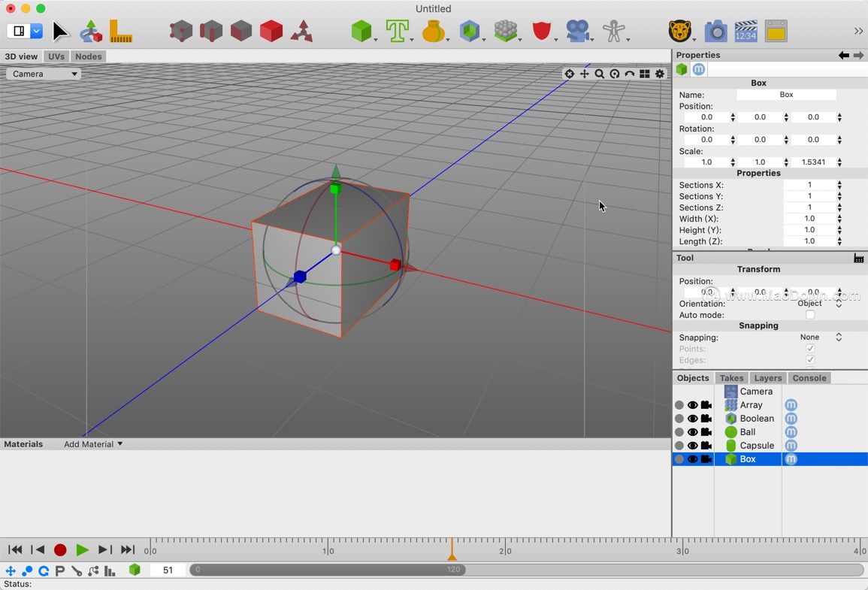Open the Add Material dropdown
Viewport: 868px width, 590px height.
93,444
